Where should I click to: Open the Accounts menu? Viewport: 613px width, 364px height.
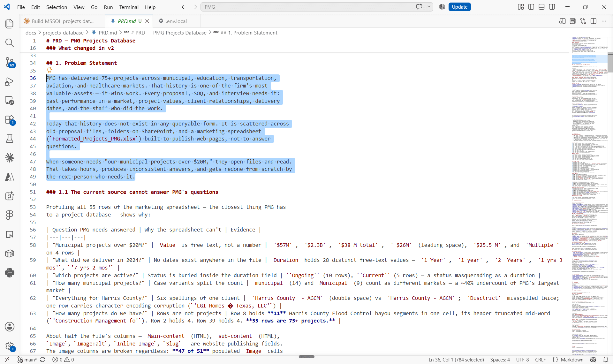(x=10, y=327)
